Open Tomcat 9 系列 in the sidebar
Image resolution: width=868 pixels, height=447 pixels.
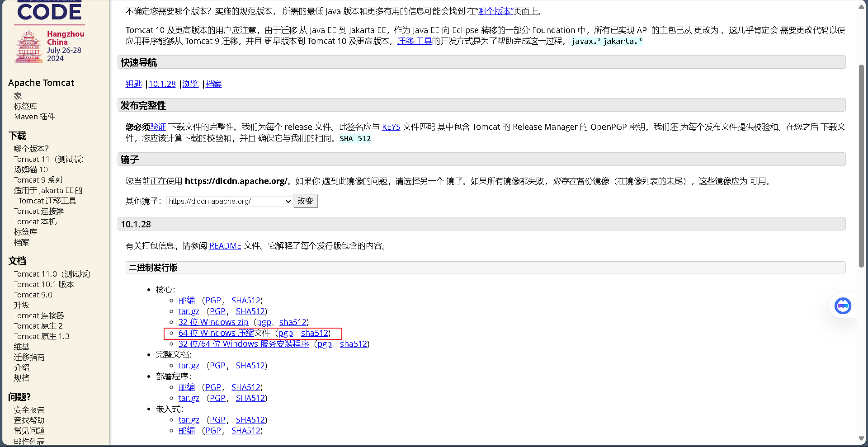click(38, 180)
